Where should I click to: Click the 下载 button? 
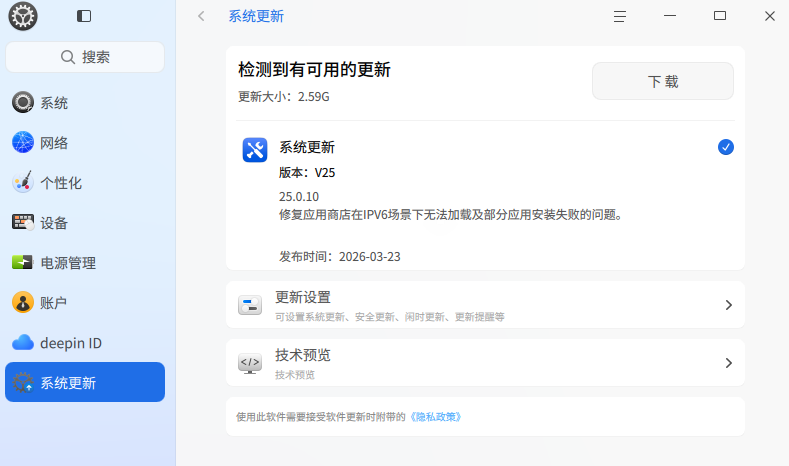[x=663, y=81]
